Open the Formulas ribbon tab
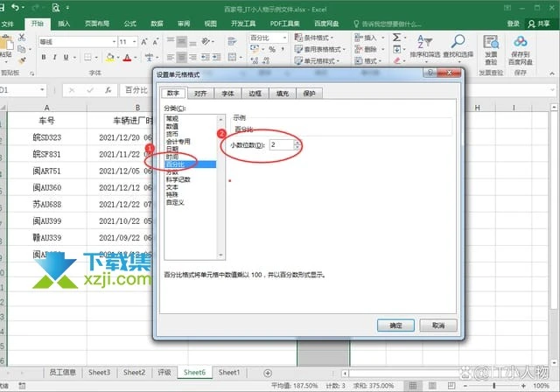The width and height of the screenshot is (560, 392). (130, 24)
